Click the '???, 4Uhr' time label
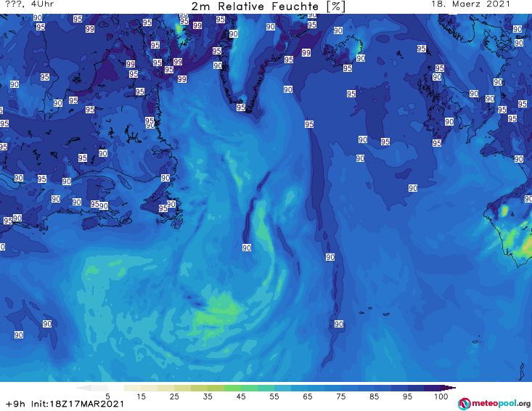Screen dimensions: 532x411 tap(30, 4)
